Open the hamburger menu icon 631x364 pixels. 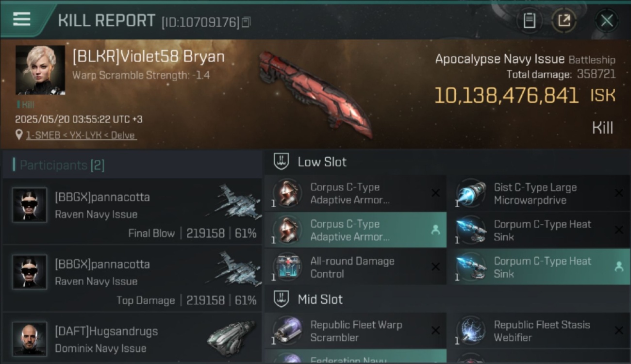point(21,19)
